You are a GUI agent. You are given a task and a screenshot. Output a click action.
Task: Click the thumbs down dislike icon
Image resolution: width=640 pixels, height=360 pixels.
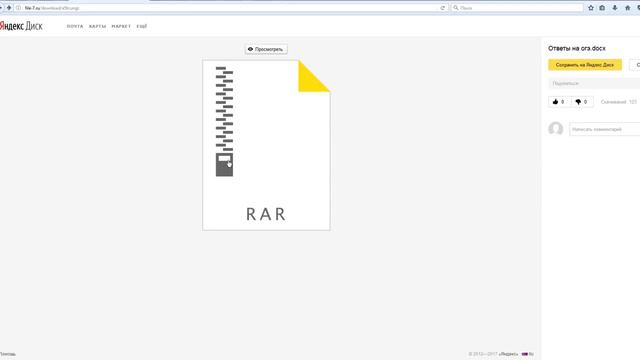click(578, 102)
